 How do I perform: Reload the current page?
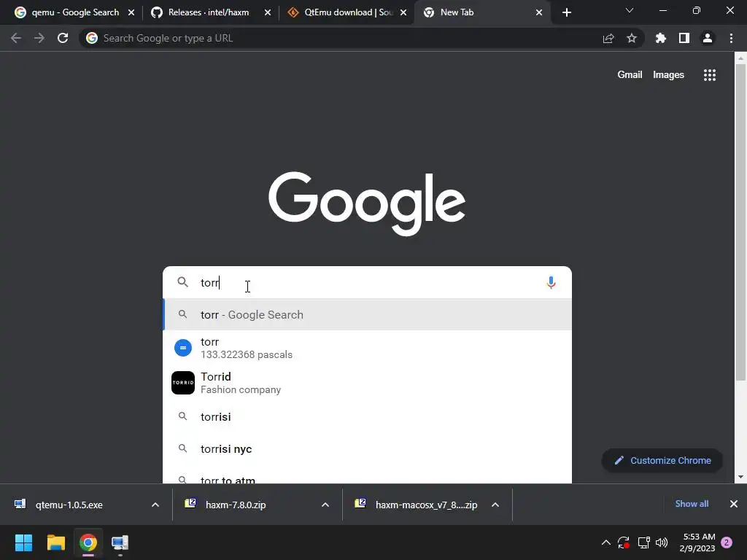coord(63,38)
